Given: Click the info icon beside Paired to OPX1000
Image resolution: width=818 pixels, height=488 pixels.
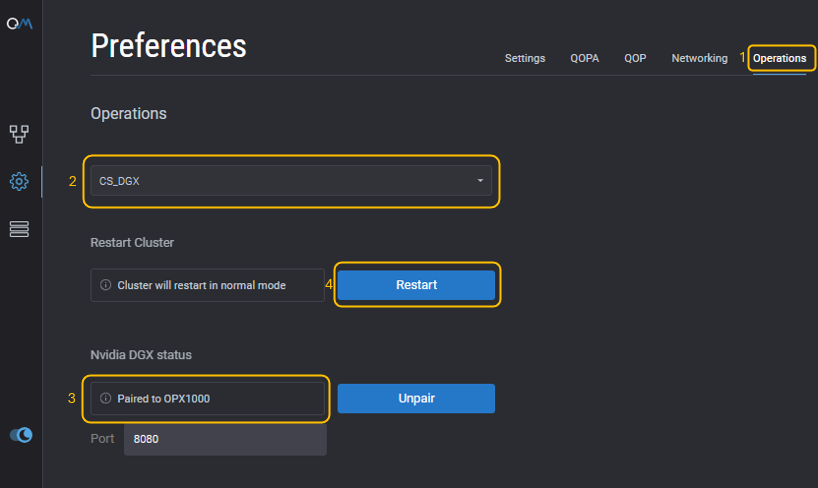Looking at the screenshot, I should (105, 398).
